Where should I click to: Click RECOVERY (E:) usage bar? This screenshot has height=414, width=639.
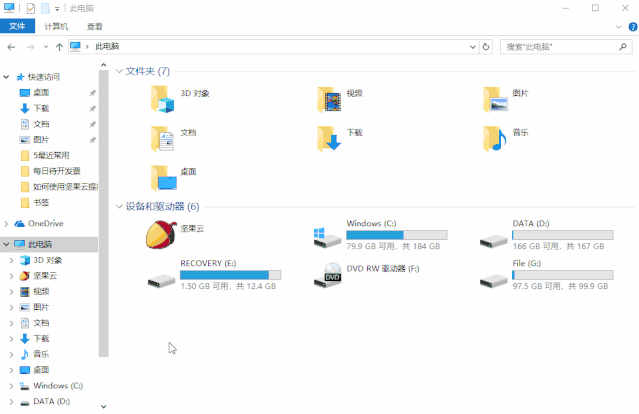coord(231,275)
